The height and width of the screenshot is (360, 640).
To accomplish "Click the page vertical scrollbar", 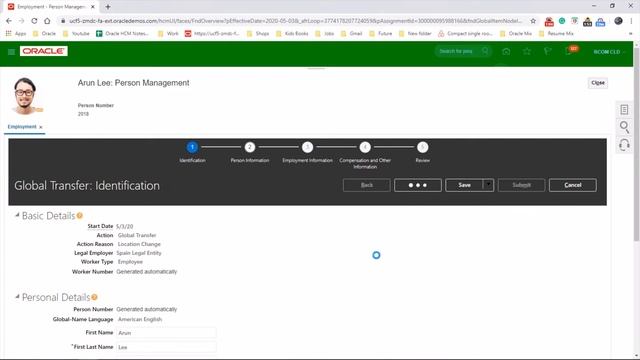I will 636,144.
